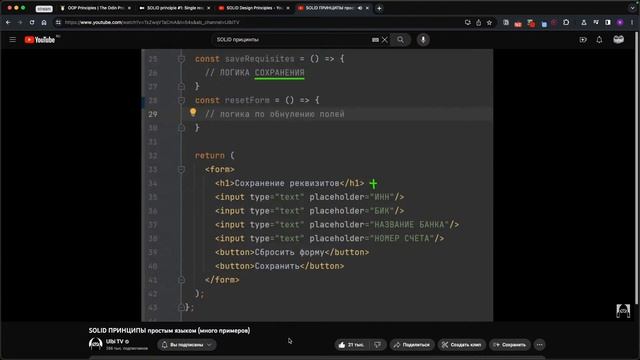Open YouTube notifications bell

599,40
